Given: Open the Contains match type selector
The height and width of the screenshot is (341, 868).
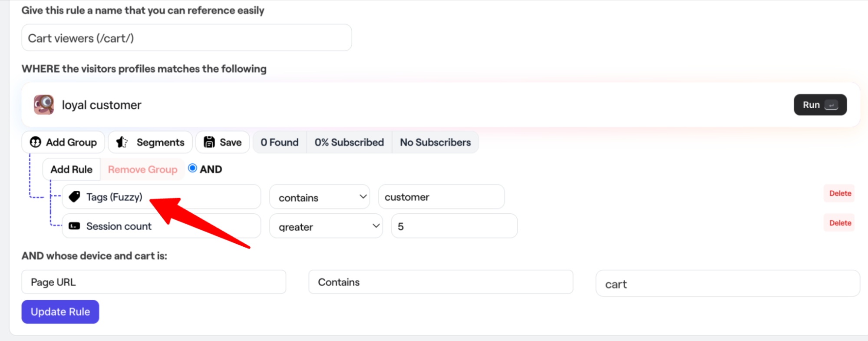Looking at the screenshot, I should (x=440, y=282).
